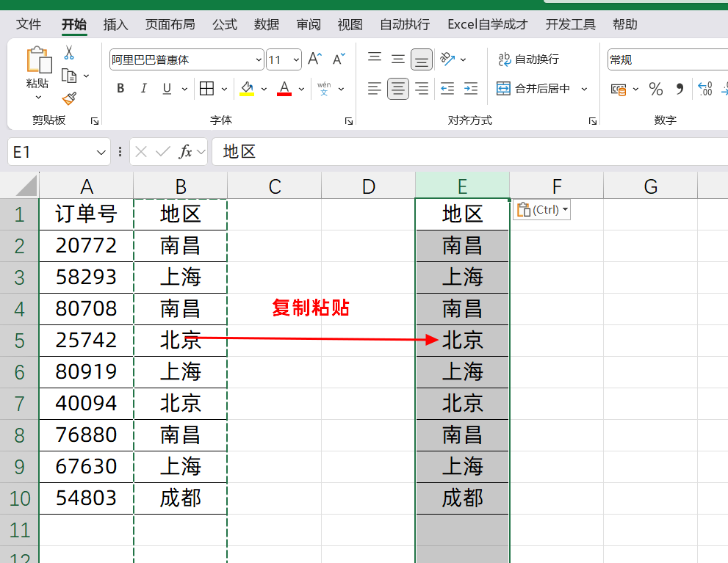Click the accounting number format icon

[x=619, y=89]
